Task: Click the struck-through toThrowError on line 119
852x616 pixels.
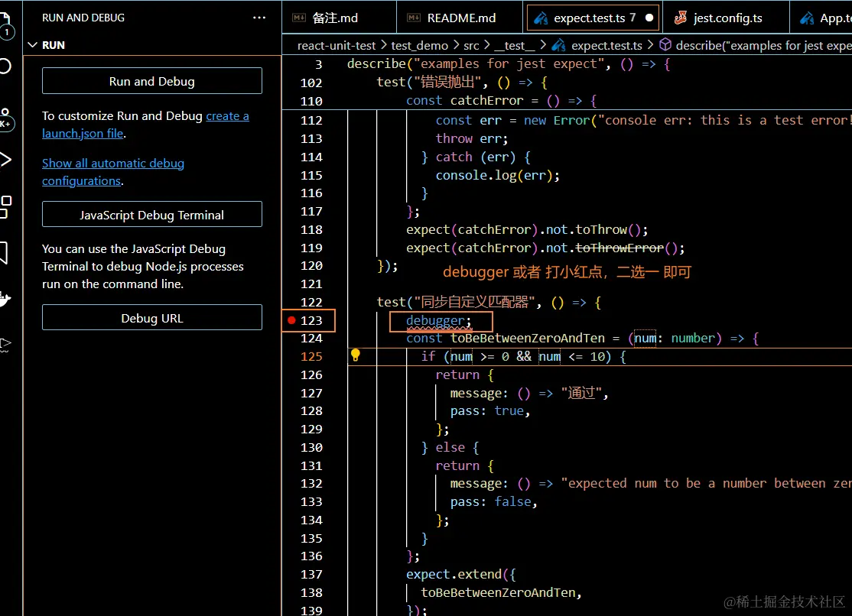Action: tap(619, 248)
